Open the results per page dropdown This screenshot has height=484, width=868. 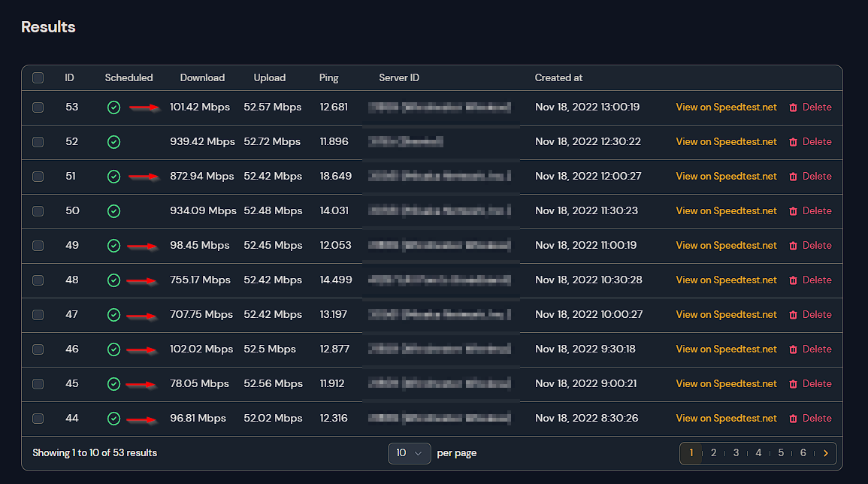click(409, 453)
